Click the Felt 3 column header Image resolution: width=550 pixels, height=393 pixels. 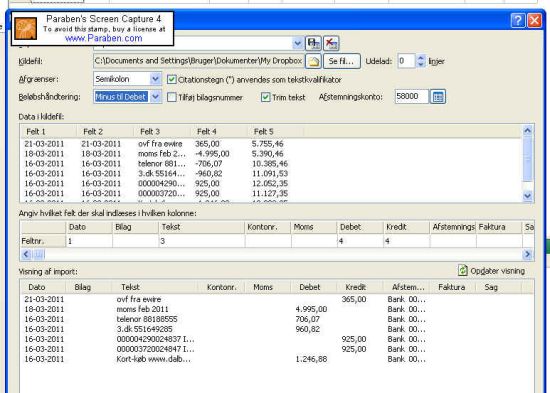coord(162,132)
